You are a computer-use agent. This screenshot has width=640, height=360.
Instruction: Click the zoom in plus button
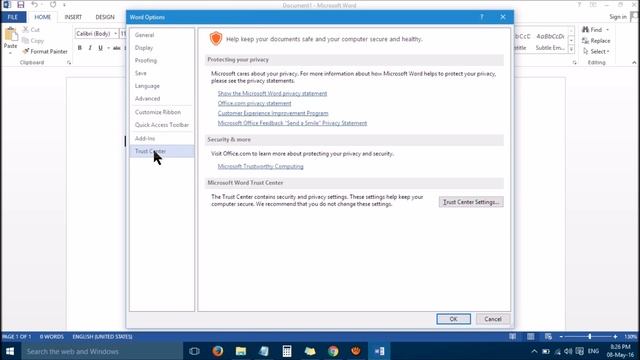tap(615, 337)
